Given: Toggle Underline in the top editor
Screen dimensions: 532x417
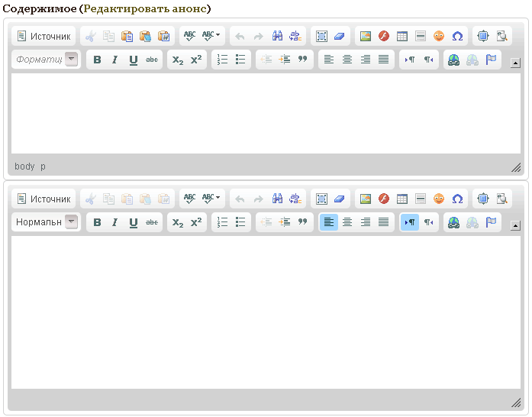Looking at the screenshot, I should coord(134,60).
